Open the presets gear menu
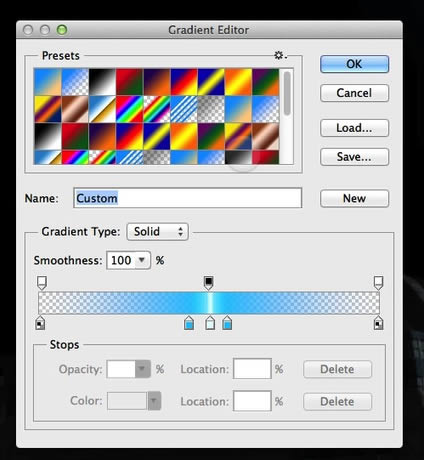424x460 pixels. (x=280, y=55)
